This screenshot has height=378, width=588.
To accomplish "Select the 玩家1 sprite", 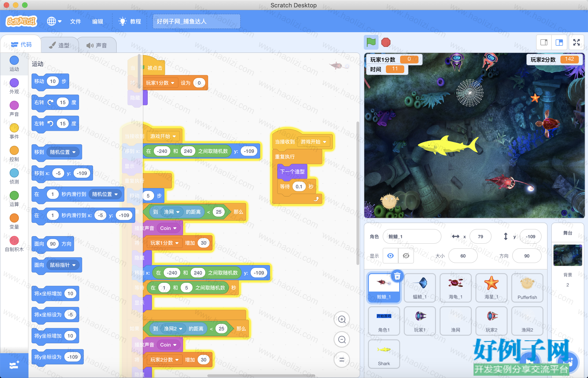I will [420, 321].
